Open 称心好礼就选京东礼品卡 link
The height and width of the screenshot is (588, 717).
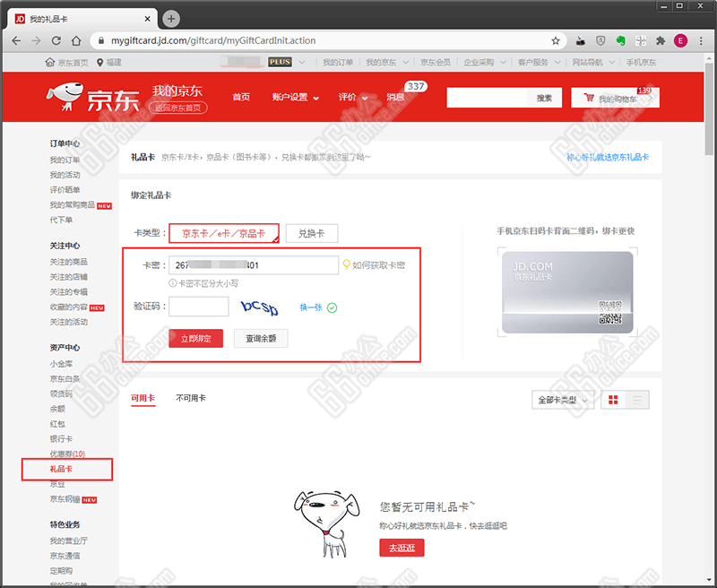pos(608,157)
